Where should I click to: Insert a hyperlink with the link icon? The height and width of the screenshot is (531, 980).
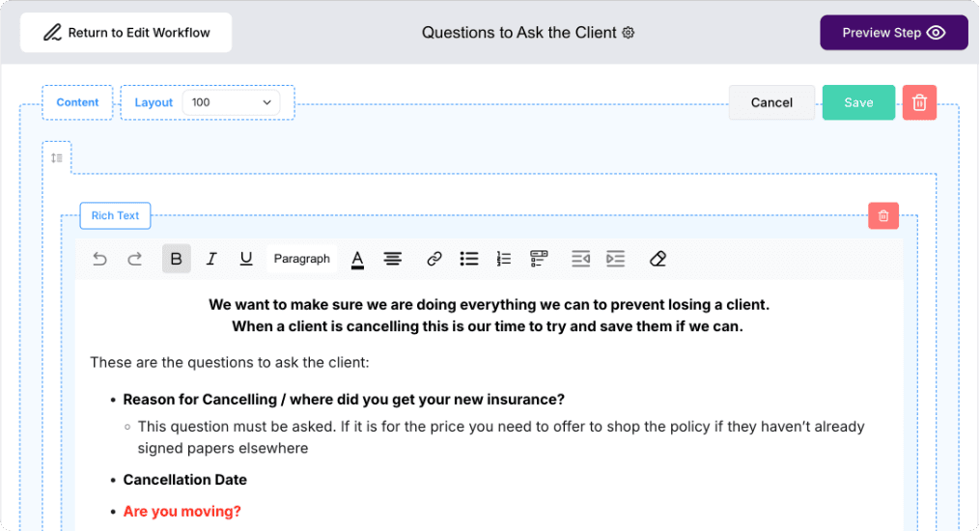tap(434, 259)
